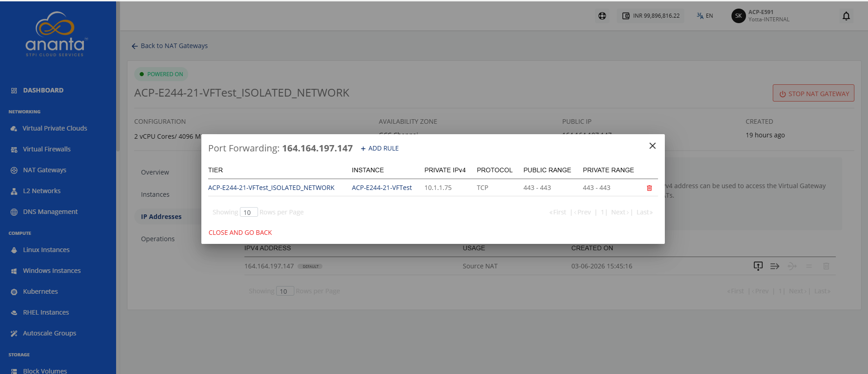This screenshot has height=374, width=868.
Task: Open the SK user profile avatar
Action: [x=738, y=16]
